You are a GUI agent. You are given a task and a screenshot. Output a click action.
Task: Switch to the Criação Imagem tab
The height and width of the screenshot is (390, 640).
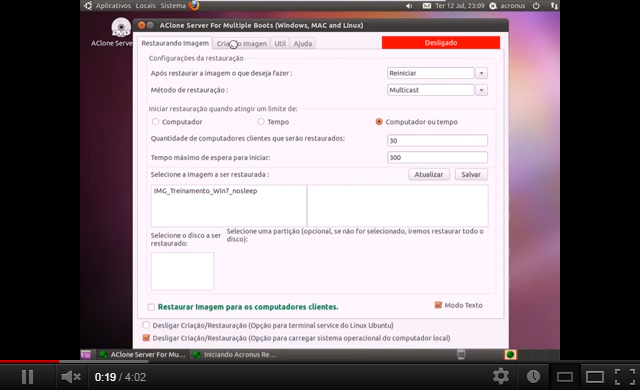tap(242, 43)
